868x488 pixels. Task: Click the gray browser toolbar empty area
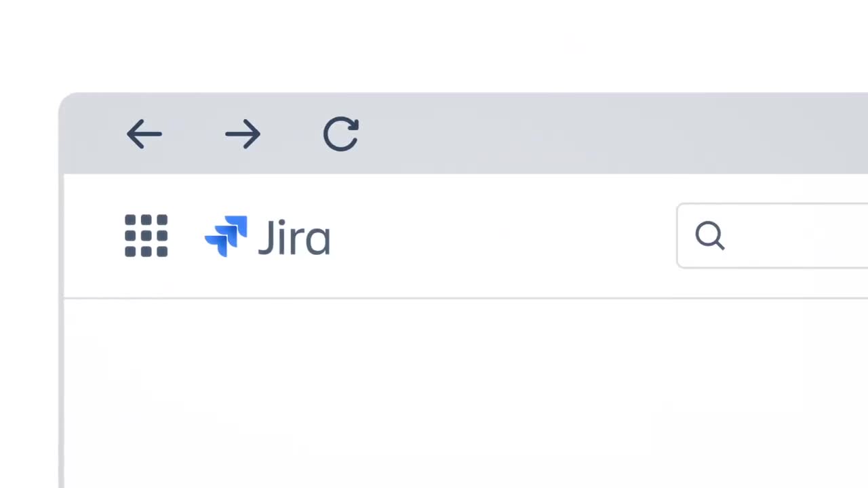click(x=610, y=134)
